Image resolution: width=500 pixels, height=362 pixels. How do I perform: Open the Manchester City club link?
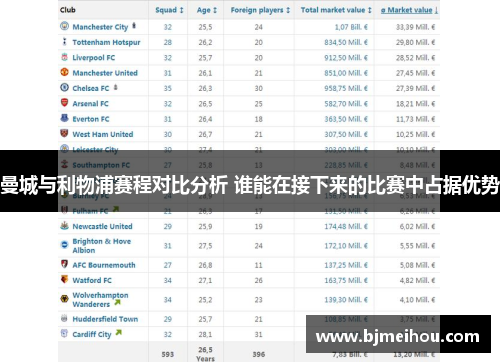pyautogui.click(x=100, y=27)
